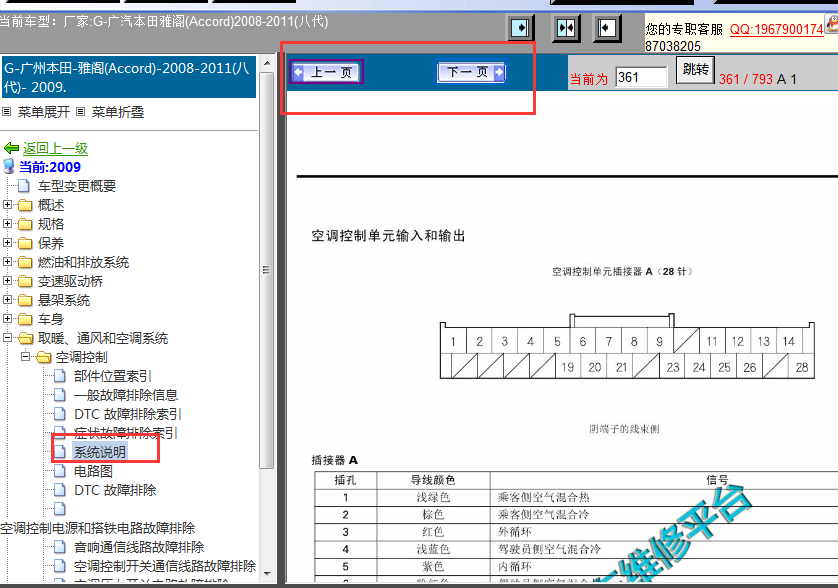The height and width of the screenshot is (588, 838).
Task: Click the 返回上一级 return link
Action: coord(55,148)
